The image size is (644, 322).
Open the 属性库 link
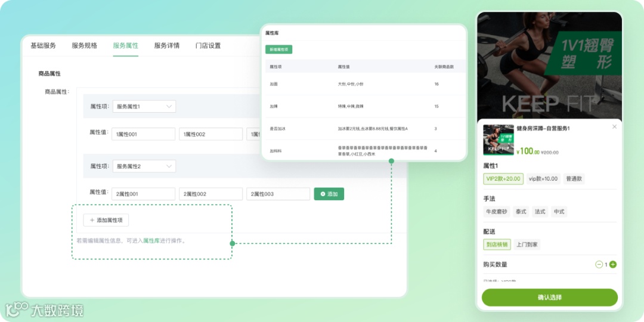(x=151, y=241)
